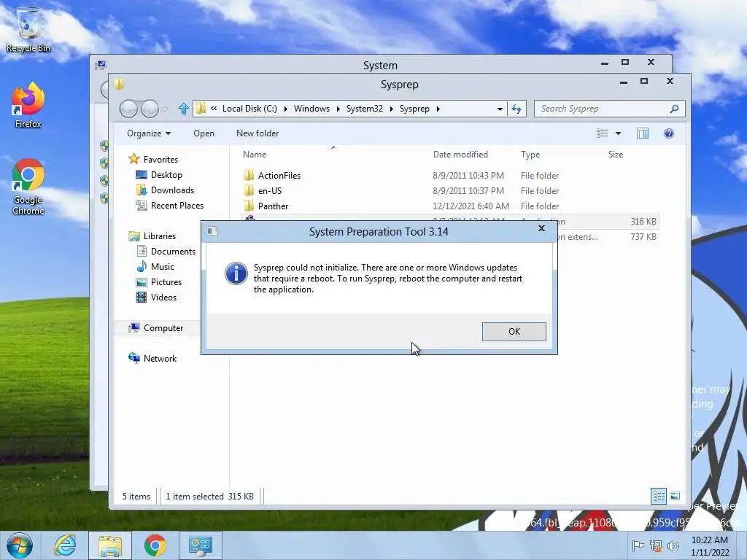747x560 pixels.
Task: Sort by the Type column header
Action: [530, 155]
